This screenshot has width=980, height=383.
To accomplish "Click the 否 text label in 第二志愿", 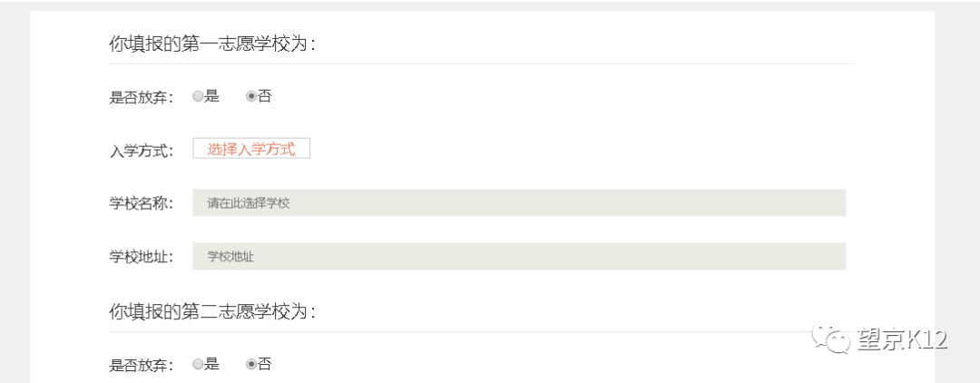I will point(264,364).
